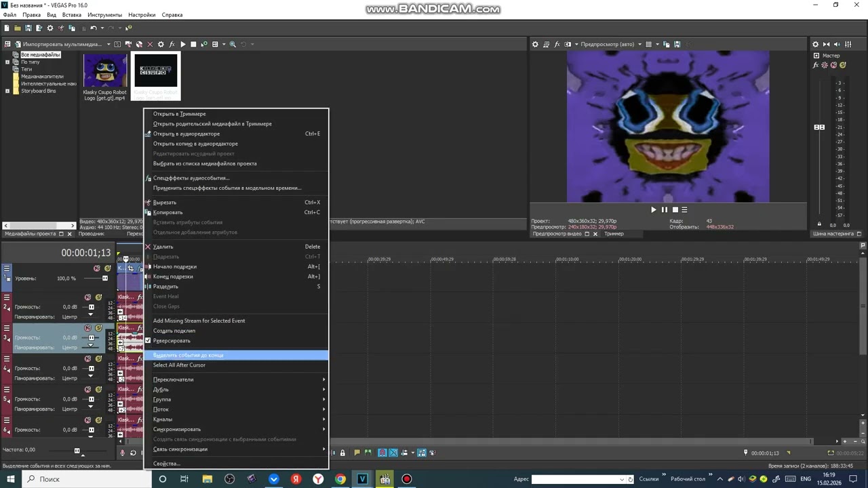Stop the video preview
Image resolution: width=868 pixels, height=488 pixels.
coord(675,209)
